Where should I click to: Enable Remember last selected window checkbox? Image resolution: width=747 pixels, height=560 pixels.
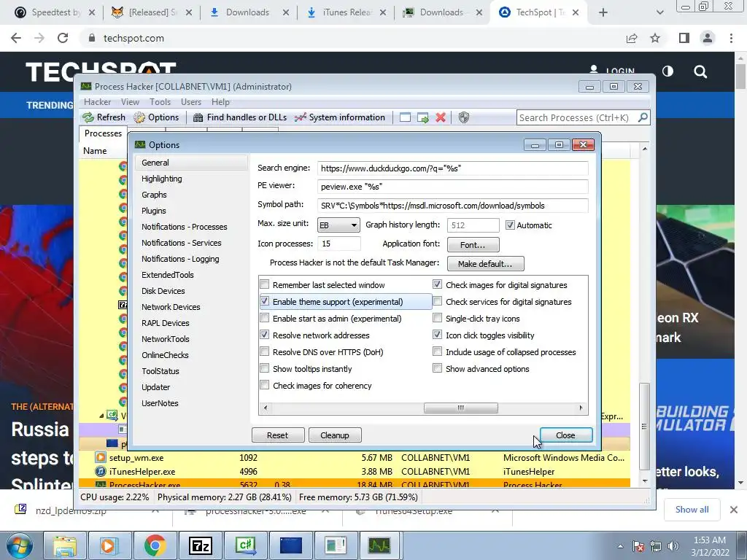pos(264,285)
